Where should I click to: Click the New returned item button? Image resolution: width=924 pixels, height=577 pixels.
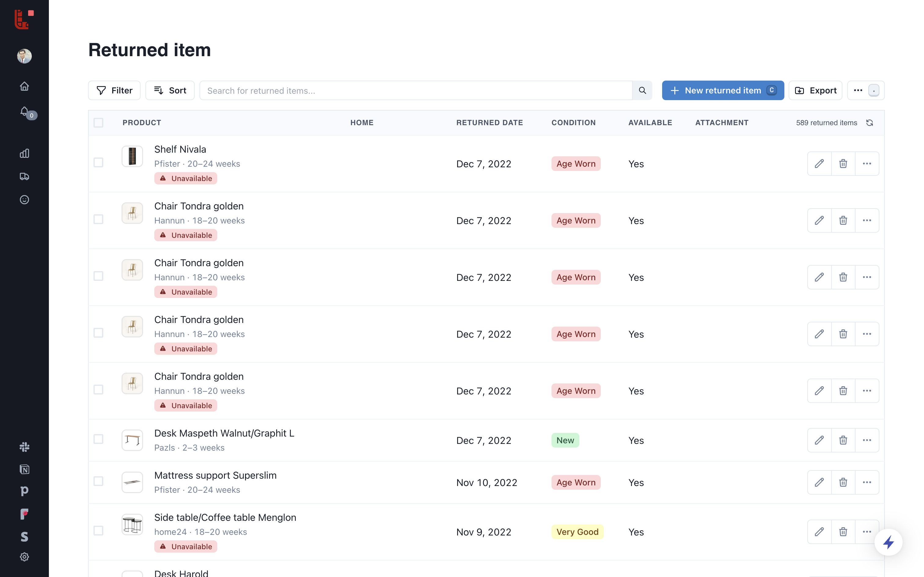722,90
